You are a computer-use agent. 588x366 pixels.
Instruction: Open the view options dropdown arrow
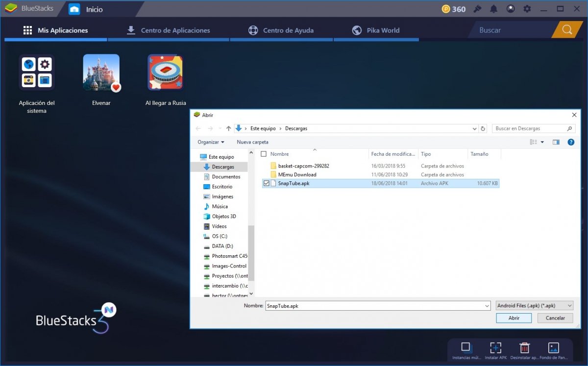[x=542, y=142]
